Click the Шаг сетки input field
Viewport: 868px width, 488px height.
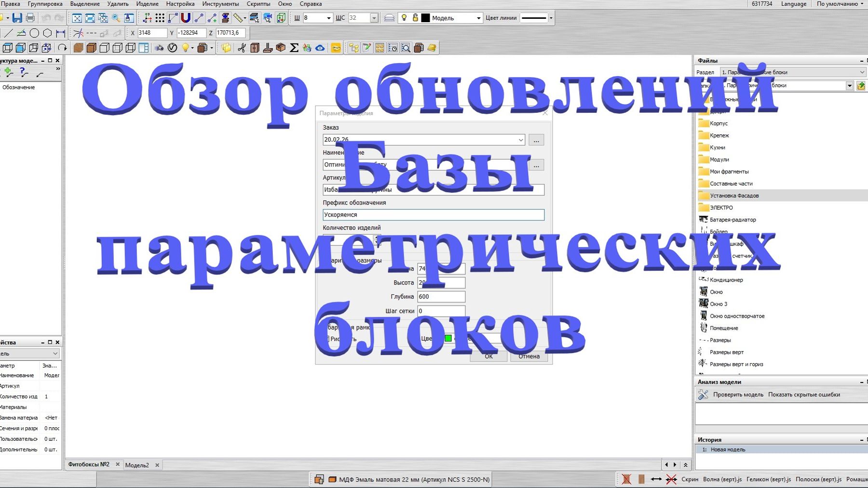[x=441, y=311]
